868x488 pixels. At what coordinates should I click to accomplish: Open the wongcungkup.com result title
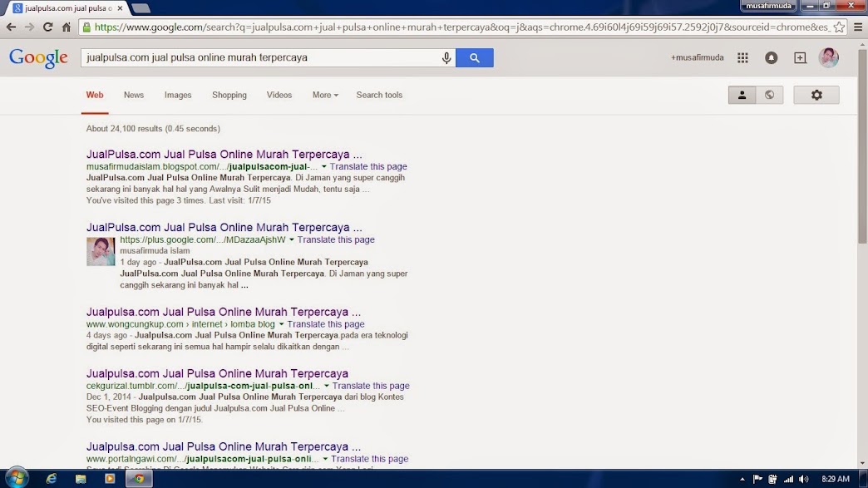pos(223,312)
